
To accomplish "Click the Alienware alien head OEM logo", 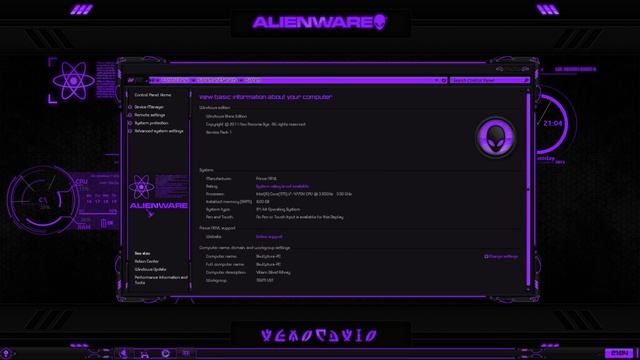I will click(x=496, y=138).
